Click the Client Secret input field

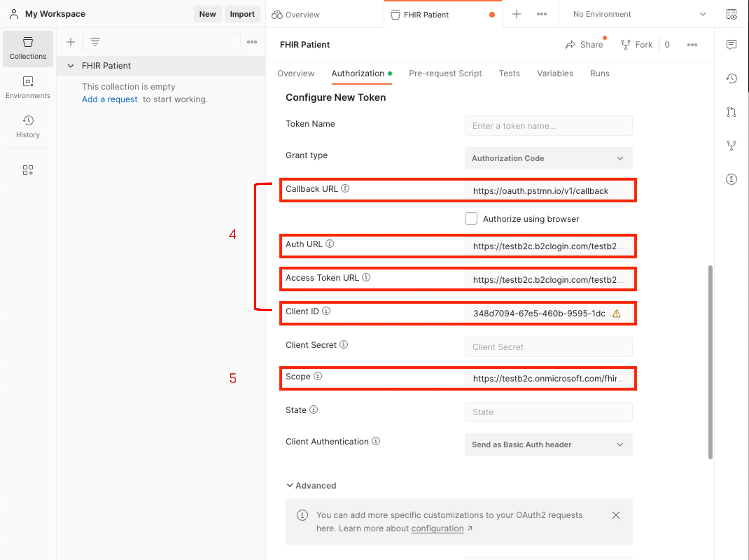(549, 347)
